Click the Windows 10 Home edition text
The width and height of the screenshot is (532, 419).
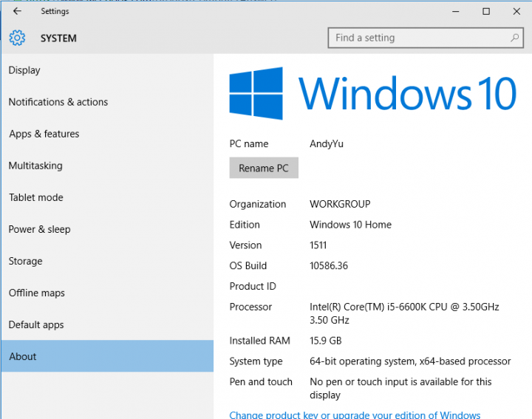point(350,225)
